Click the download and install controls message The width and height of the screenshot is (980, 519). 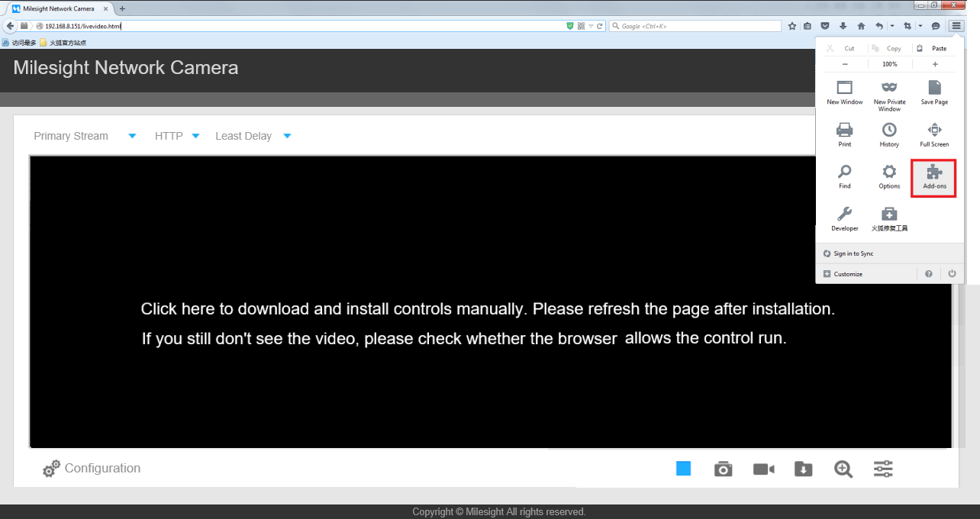[x=488, y=309]
